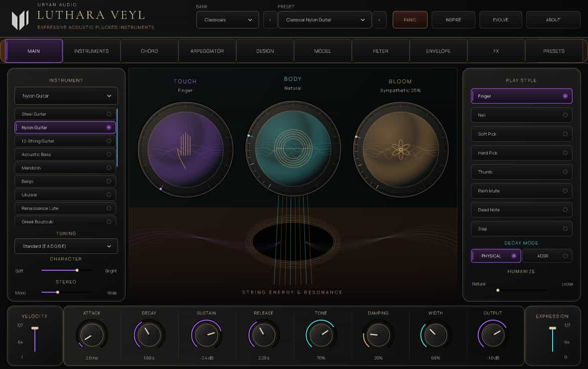Select 12-String Guitar instrument
588x369 pixels.
click(65, 141)
